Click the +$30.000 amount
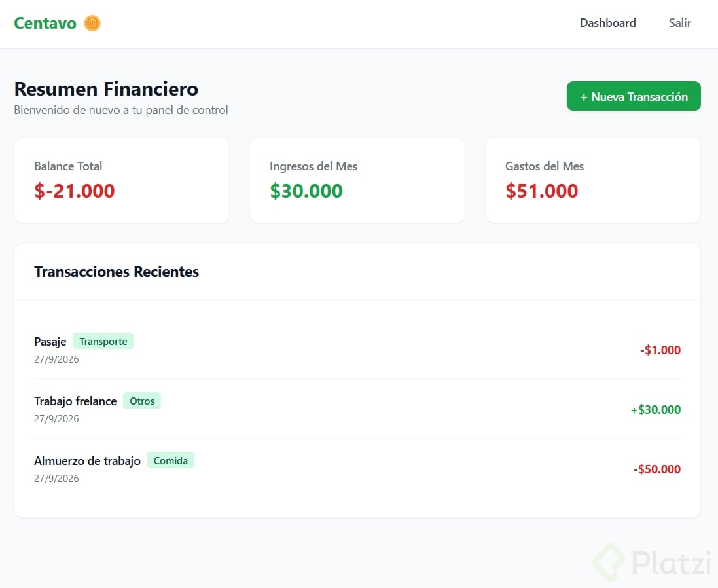The width and height of the screenshot is (718, 588). pyautogui.click(x=656, y=409)
